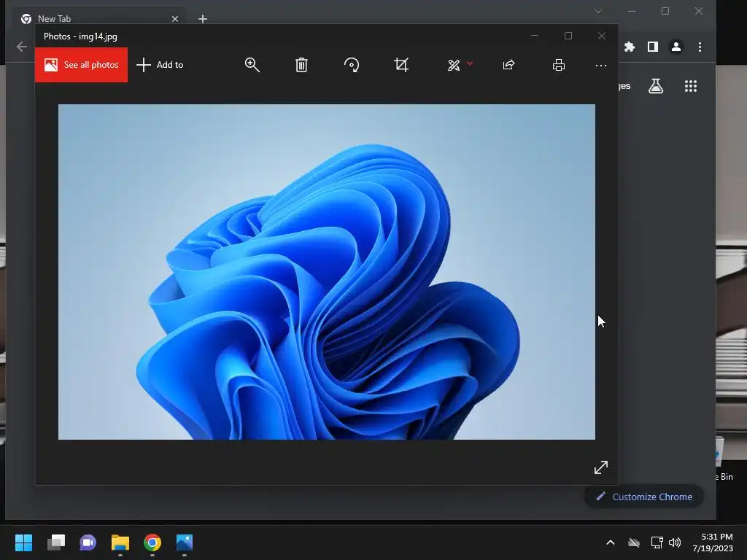Open Windows Start menu
This screenshot has width=747, height=560.
[23, 542]
